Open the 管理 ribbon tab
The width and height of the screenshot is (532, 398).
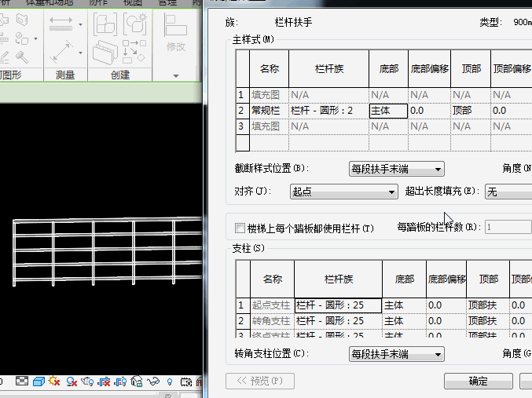coord(167,2)
